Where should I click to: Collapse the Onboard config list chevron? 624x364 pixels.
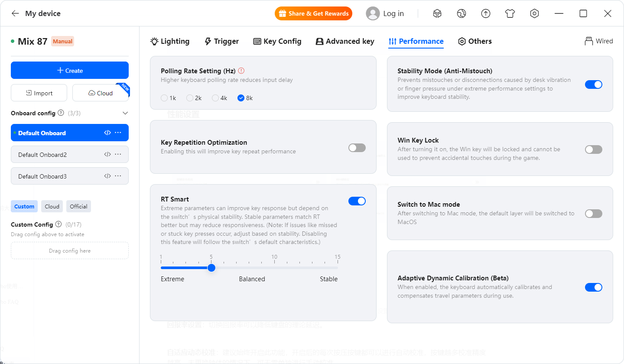pos(125,113)
